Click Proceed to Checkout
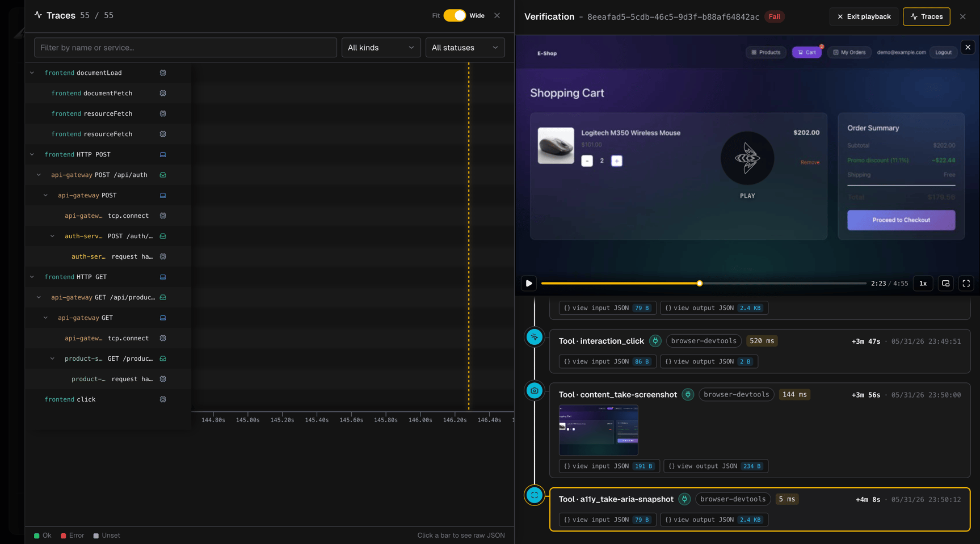The image size is (980, 544). click(x=901, y=220)
